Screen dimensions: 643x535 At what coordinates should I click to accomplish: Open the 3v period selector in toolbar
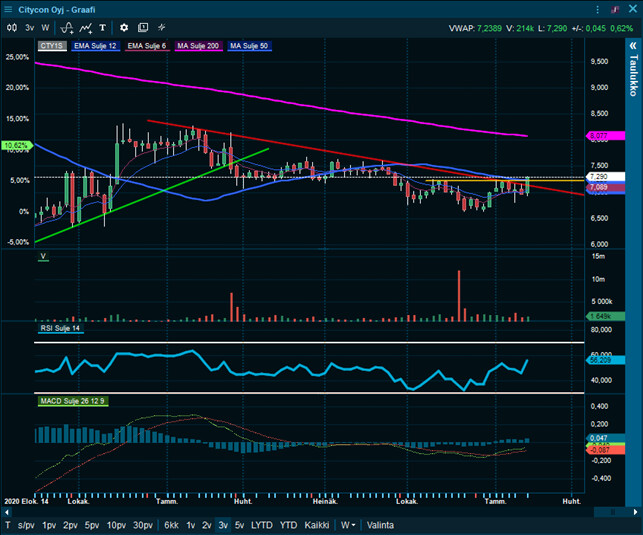tap(29, 27)
